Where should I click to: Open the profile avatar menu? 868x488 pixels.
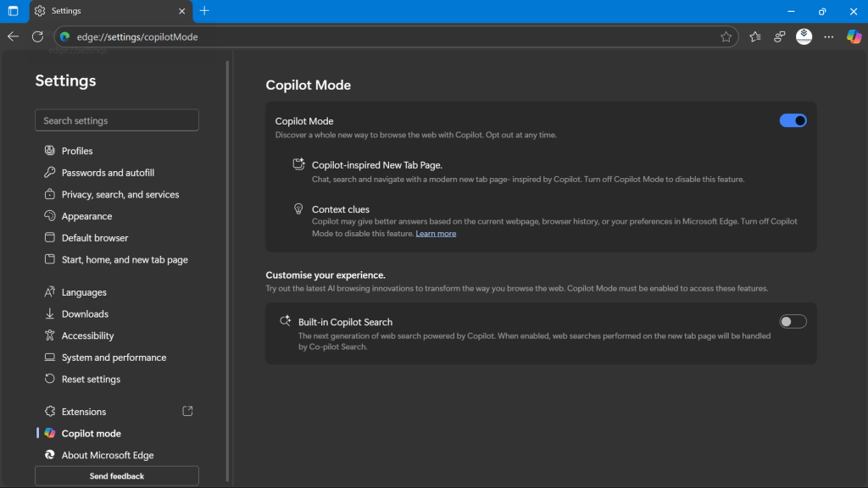[x=804, y=36]
